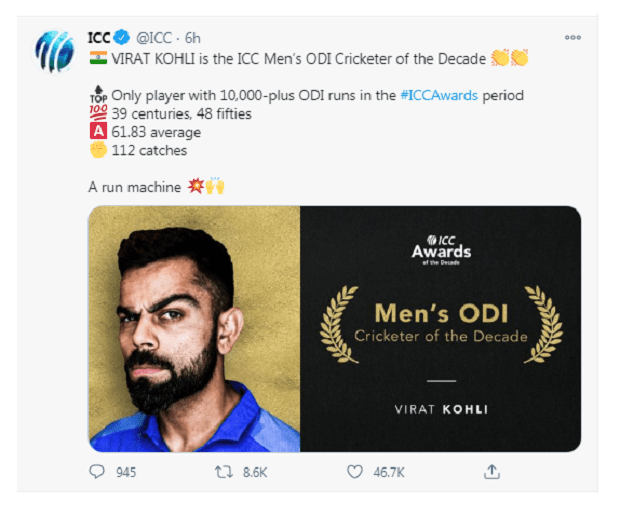Click the 945 reply count

click(x=125, y=472)
